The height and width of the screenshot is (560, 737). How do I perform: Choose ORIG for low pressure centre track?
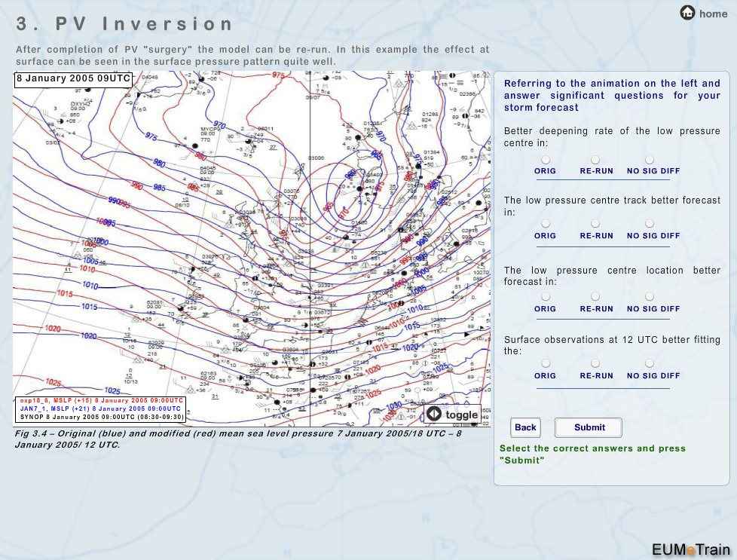[545, 224]
